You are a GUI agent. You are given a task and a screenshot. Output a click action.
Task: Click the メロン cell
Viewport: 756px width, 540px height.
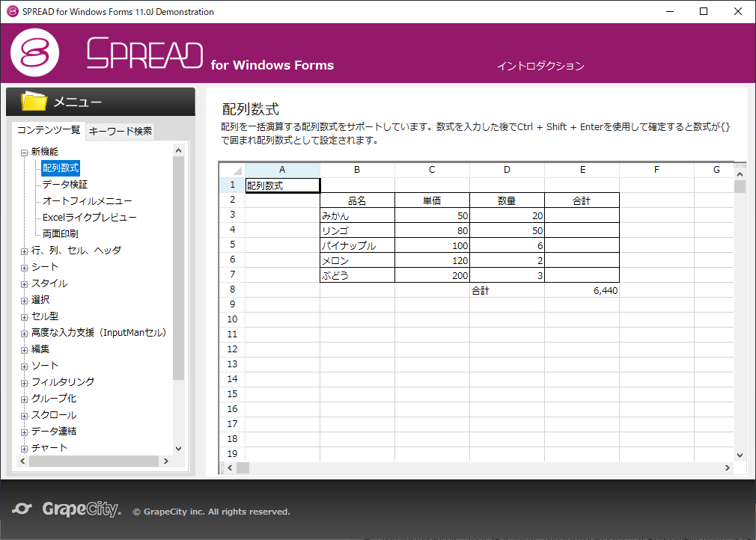(x=357, y=260)
